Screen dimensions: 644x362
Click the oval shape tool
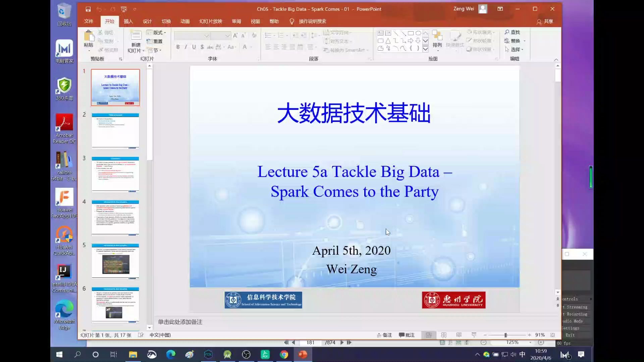(x=418, y=33)
